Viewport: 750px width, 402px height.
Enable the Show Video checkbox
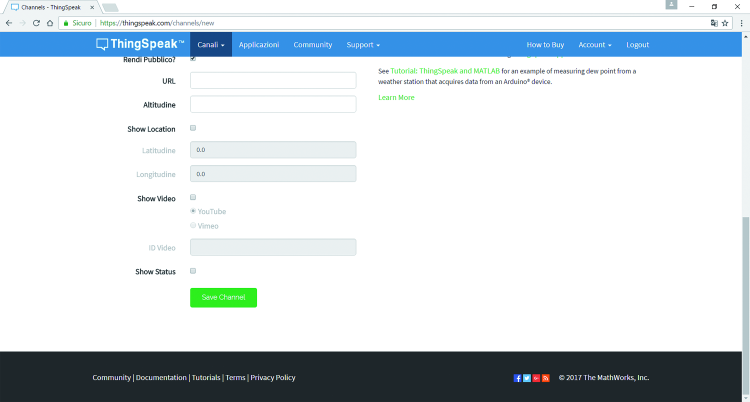(193, 197)
